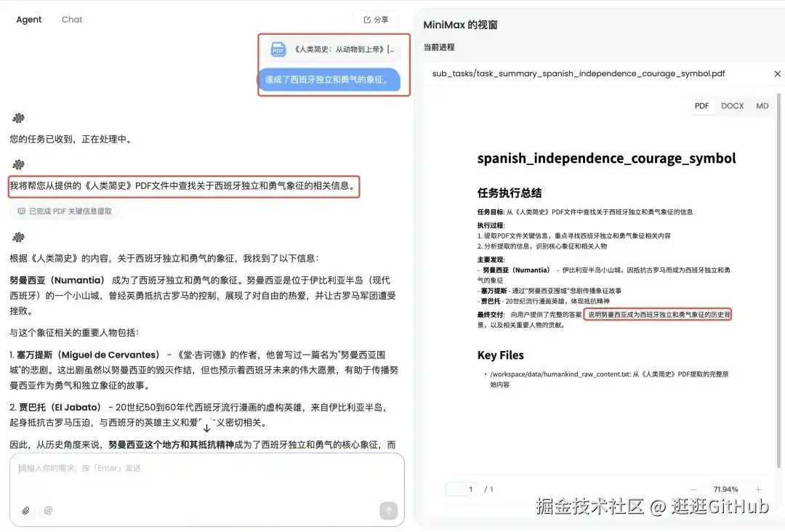The width and height of the screenshot is (785, 532).
Task: Select the DOCX format tab
Action: (x=732, y=105)
